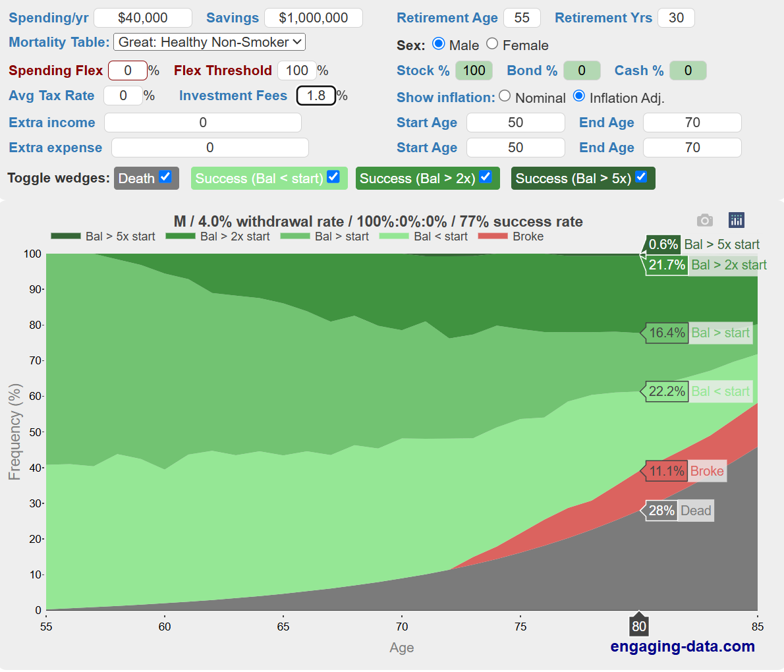Edit the Spending/yr amount field
This screenshot has width=784, height=672.
[143, 18]
